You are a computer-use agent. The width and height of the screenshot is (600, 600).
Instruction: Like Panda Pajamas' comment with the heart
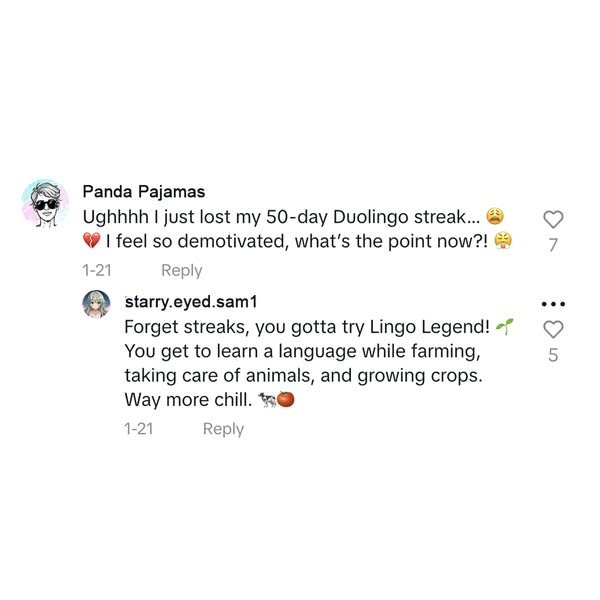coord(552,219)
